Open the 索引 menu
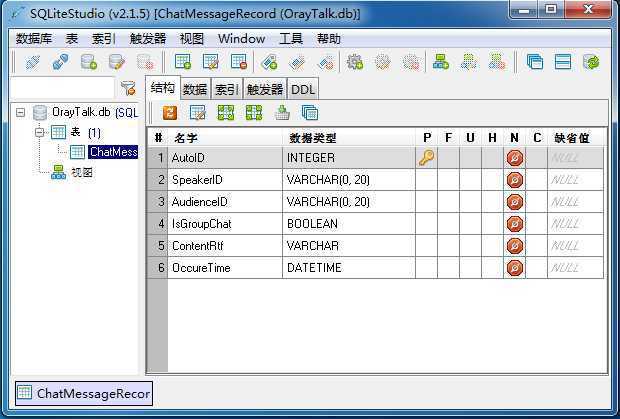The image size is (620, 419). point(104,39)
